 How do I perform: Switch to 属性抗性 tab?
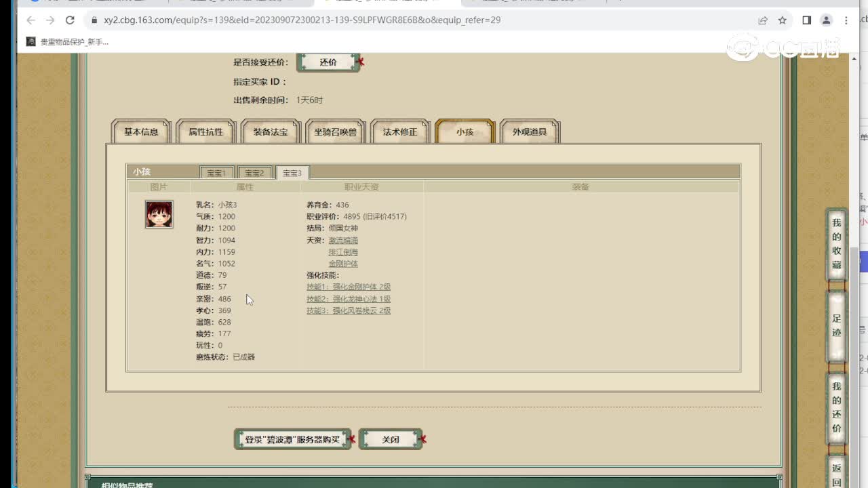click(205, 131)
